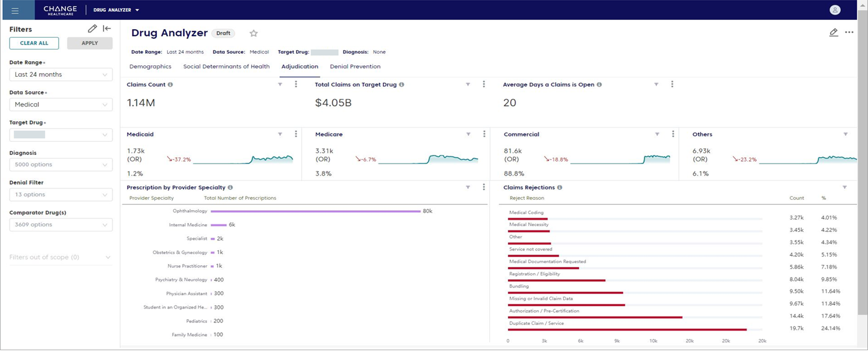
Task: Switch to the Demographics tab
Action: [x=150, y=66]
